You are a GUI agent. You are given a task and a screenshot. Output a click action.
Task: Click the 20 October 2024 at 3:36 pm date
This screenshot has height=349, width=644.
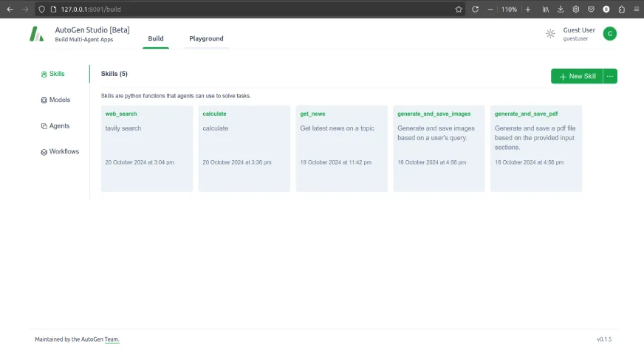click(237, 162)
